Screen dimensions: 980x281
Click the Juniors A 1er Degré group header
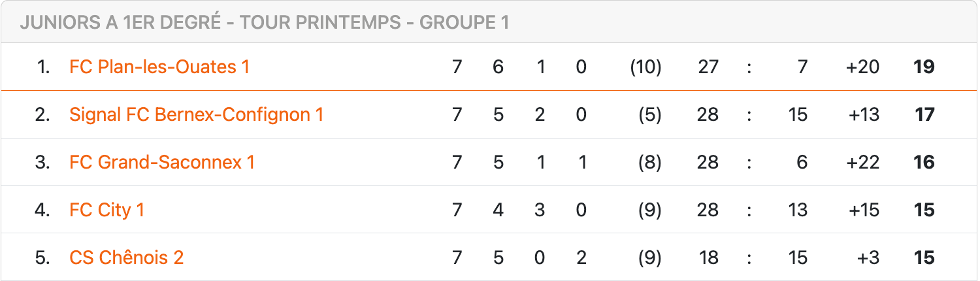pos(264,22)
